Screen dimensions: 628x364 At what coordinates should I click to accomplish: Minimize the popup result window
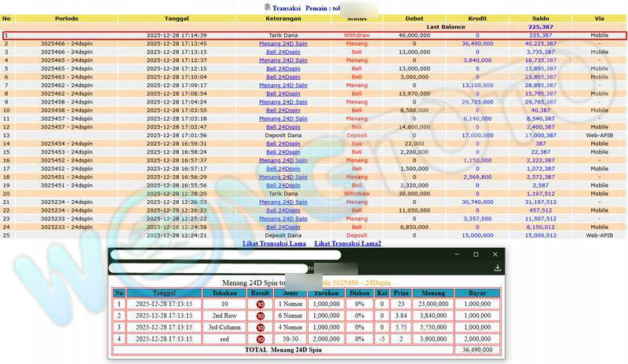(455, 255)
